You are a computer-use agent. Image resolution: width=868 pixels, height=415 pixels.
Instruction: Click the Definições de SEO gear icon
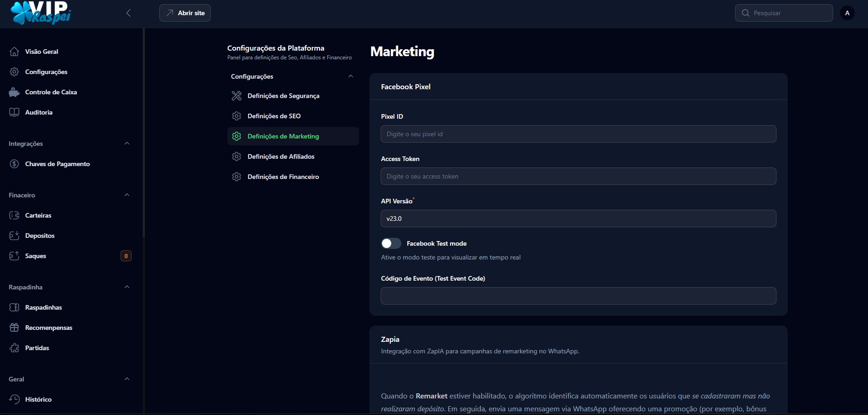tap(237, 116)
